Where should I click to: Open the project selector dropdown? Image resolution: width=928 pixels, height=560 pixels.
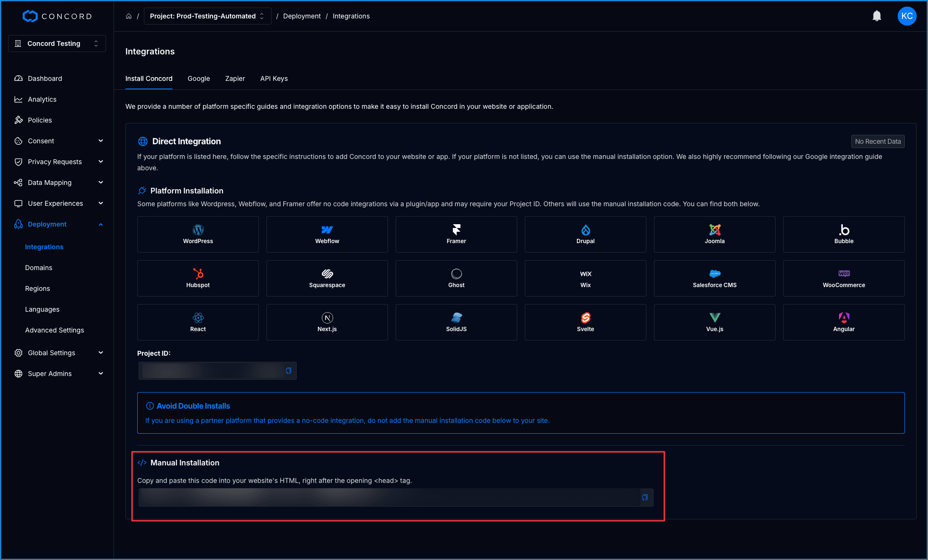(207, 16)
